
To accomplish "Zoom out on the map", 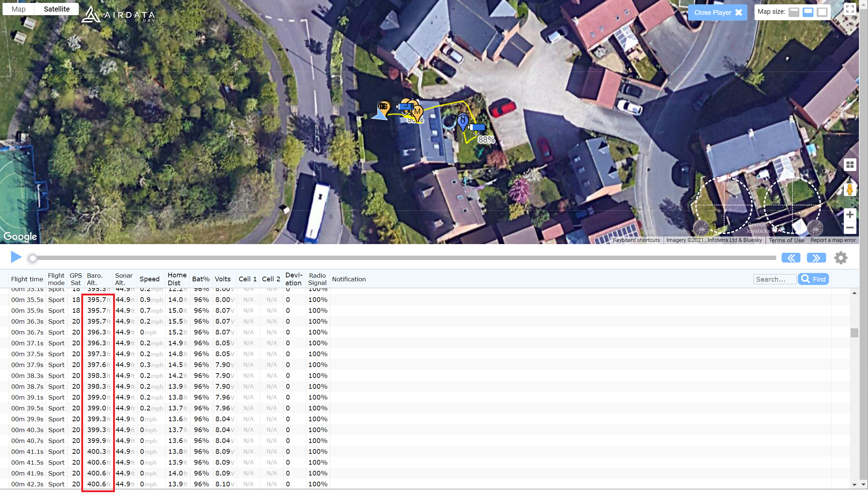I will tap(850, 228).
